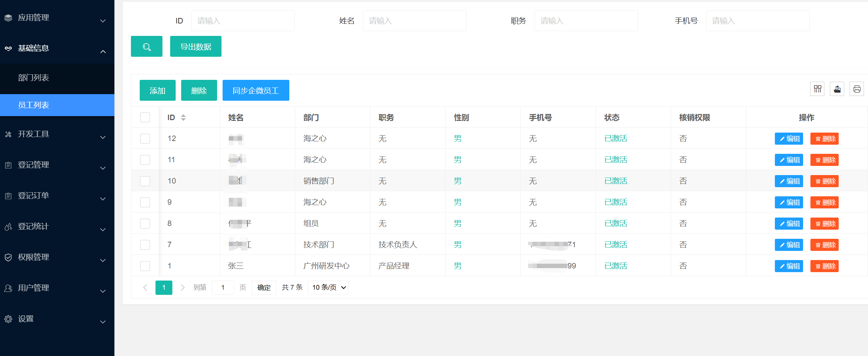Click 权限管理 shield icon in sidebar
Image resolution: width=868 pixels, height=356 pixels.
(x=8, y=257)
